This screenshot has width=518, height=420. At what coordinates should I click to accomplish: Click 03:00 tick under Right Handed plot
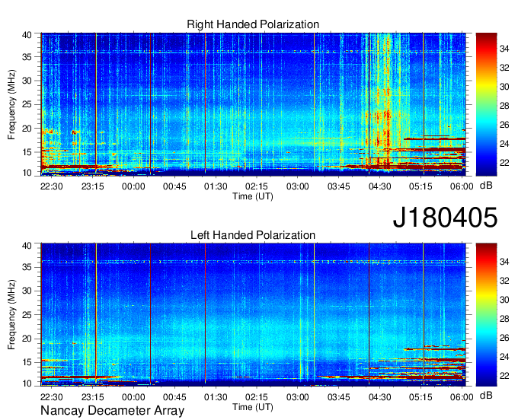pyautogui.click(x=297, y=186)
